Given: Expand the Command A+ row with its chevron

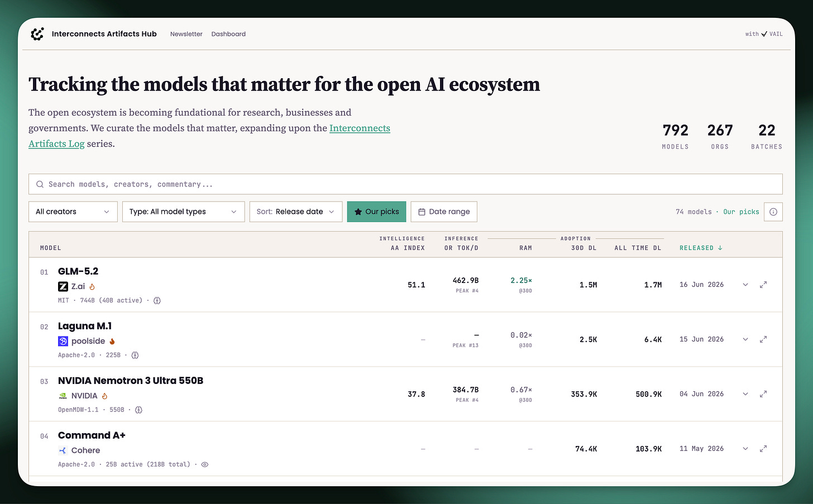Looking at the screenshot, I should tap(745, 449).
